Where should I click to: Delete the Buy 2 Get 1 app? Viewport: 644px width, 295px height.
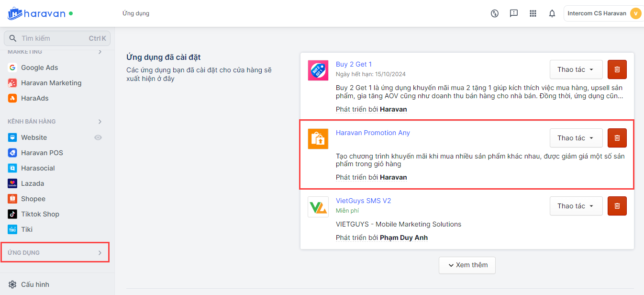click(x=617, y=69)
